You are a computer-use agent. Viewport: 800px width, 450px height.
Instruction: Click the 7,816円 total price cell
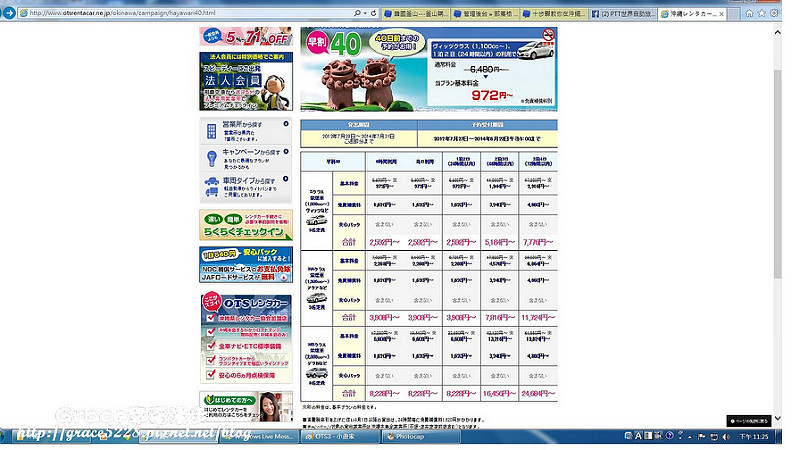click(499, 317)
